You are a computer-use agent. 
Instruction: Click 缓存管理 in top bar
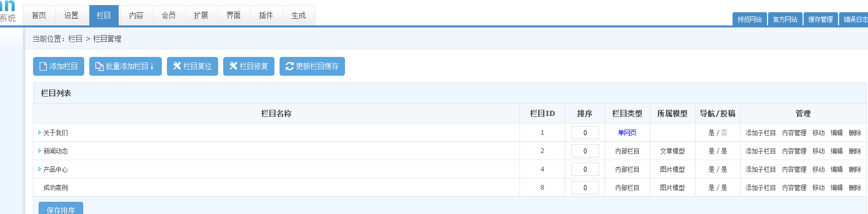click(x=820, y=19)
